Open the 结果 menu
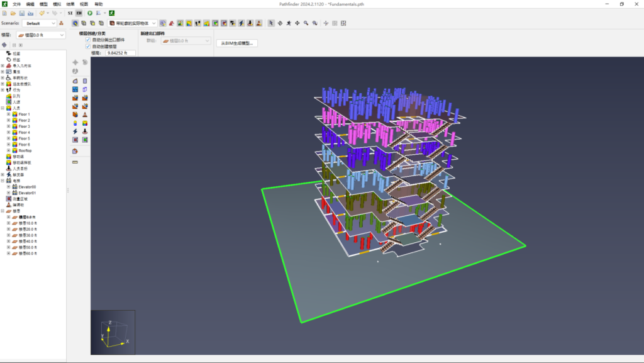The height and width of the screenshot is (363, 644). [x=70, y=4]
